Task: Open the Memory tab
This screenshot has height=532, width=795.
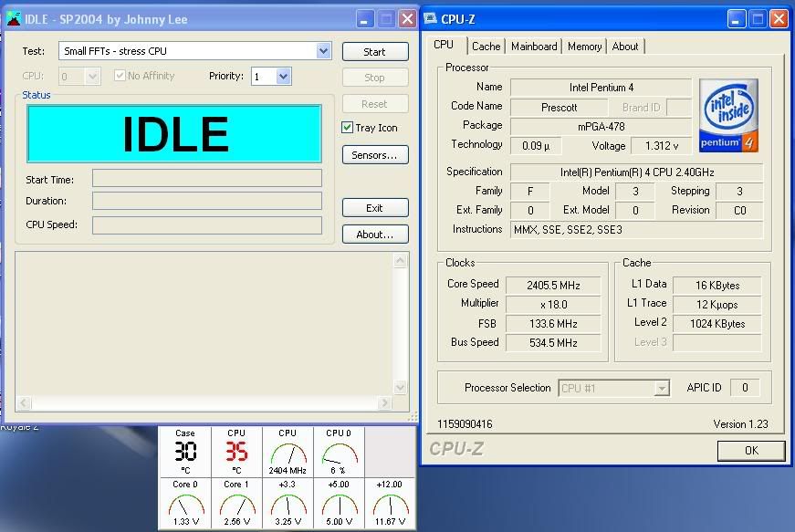Action: 584,47
